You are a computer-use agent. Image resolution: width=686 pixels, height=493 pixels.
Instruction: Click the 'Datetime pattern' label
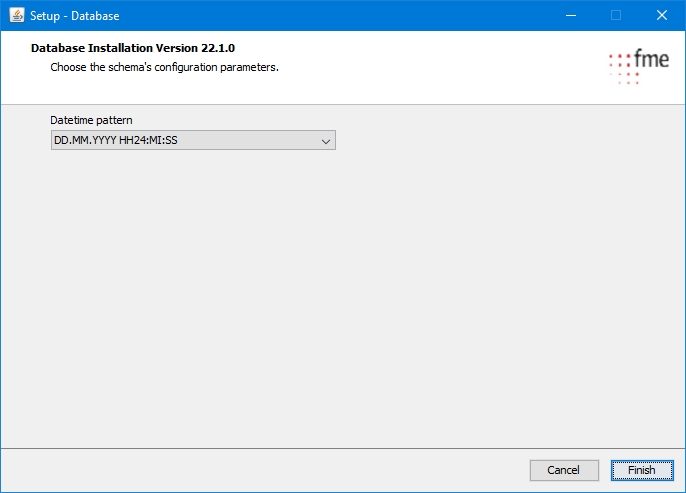[x=91, y=121]
